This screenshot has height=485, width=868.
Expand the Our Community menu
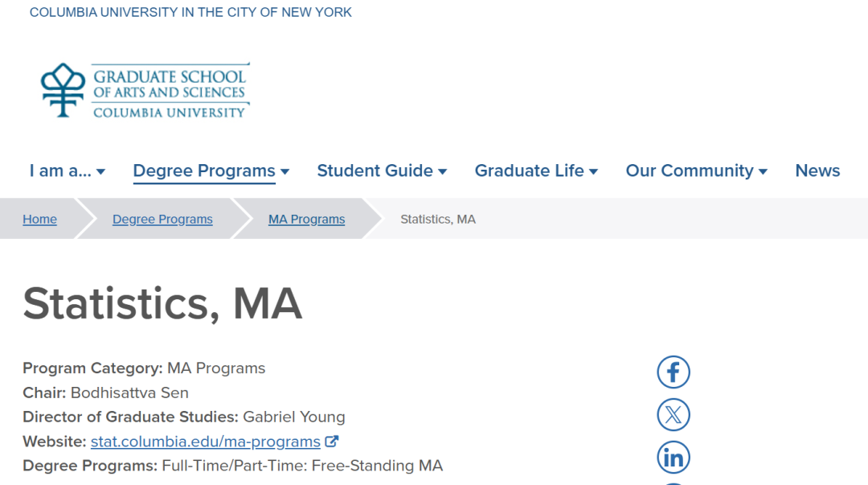[x=696, y=171]
